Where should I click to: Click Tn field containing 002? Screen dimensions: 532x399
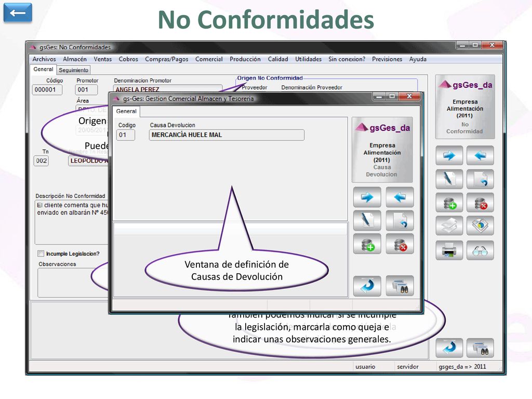click(41, 161)
